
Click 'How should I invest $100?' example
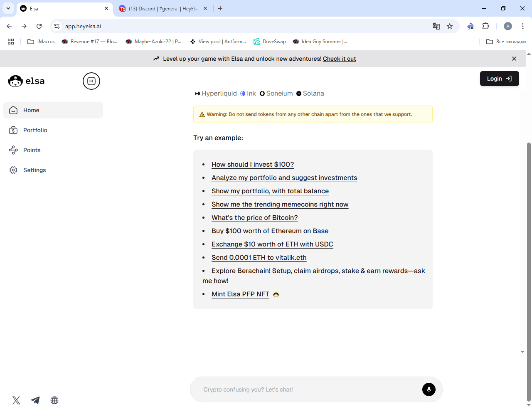253,165
